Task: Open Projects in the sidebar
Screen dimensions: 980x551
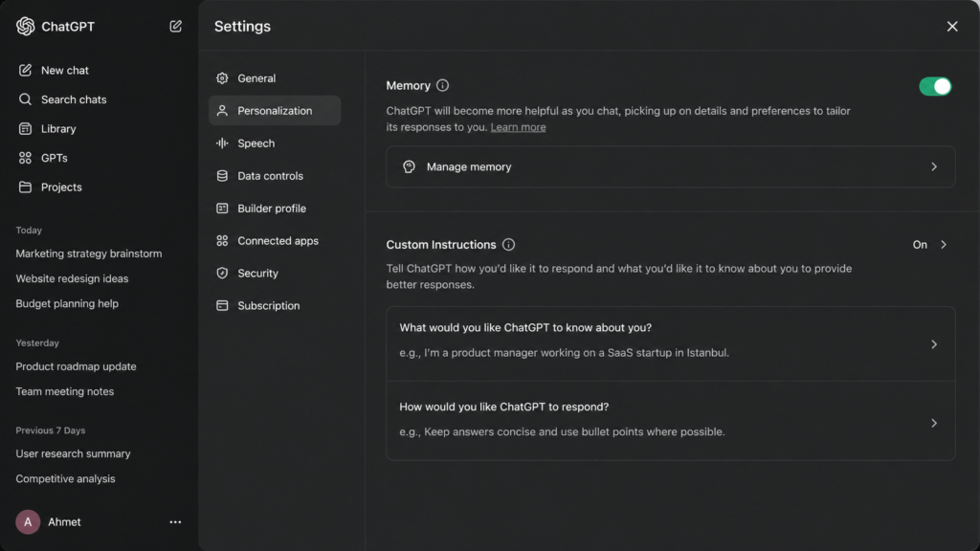Action: click(61, 187)
